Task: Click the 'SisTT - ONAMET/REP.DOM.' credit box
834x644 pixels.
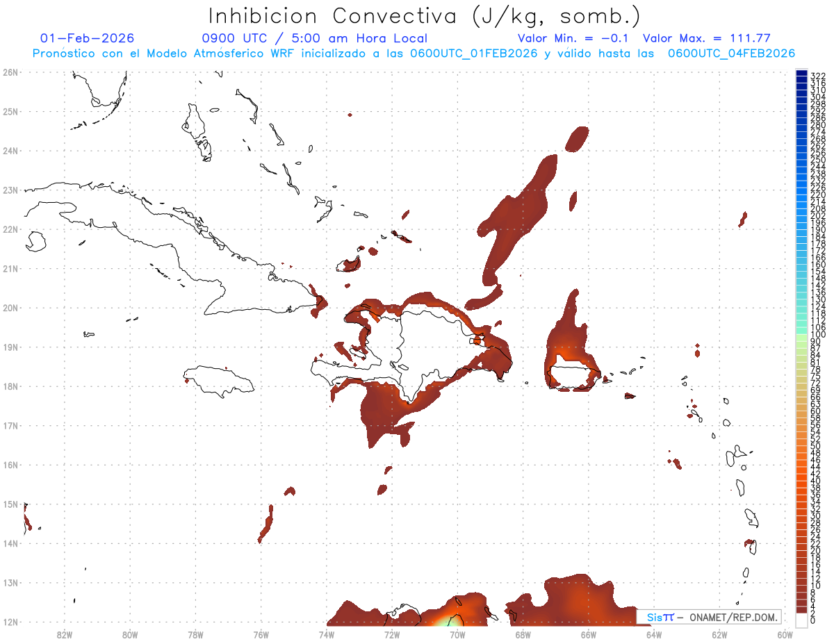Action: pos(709,617)
